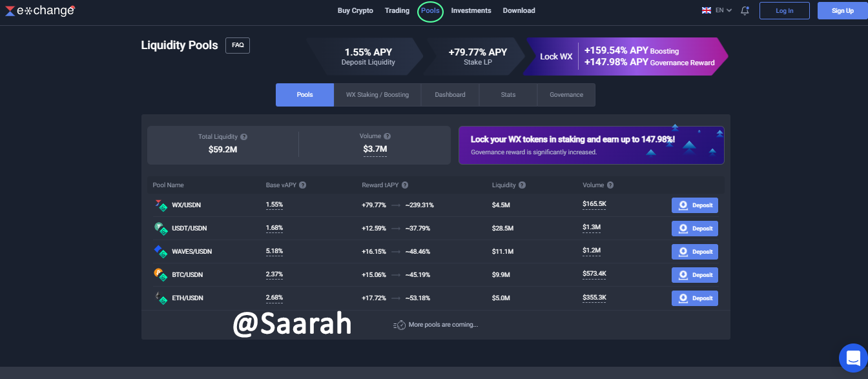The width and height of the screenshot is (868, 379).
Task: Deposit into the ETH/USDN pool
Action: pos(695,298)
